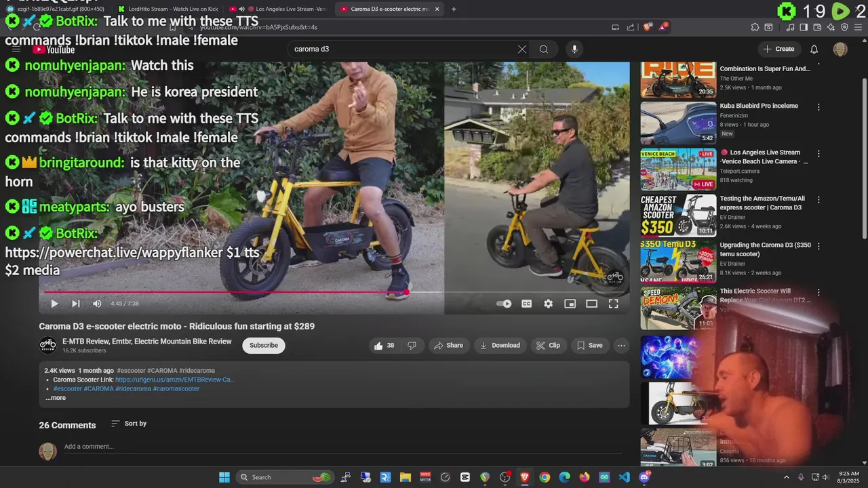Open the Create menu button
This screenshot has width=868, height=488.
(x=778, y=49)
